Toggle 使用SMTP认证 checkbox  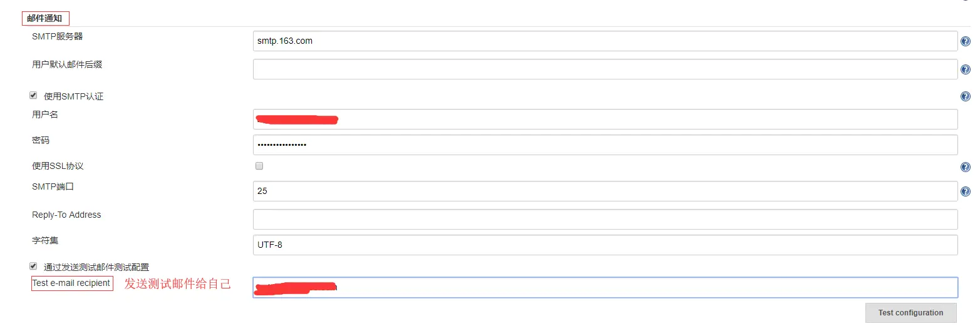(x=33, y=96)
